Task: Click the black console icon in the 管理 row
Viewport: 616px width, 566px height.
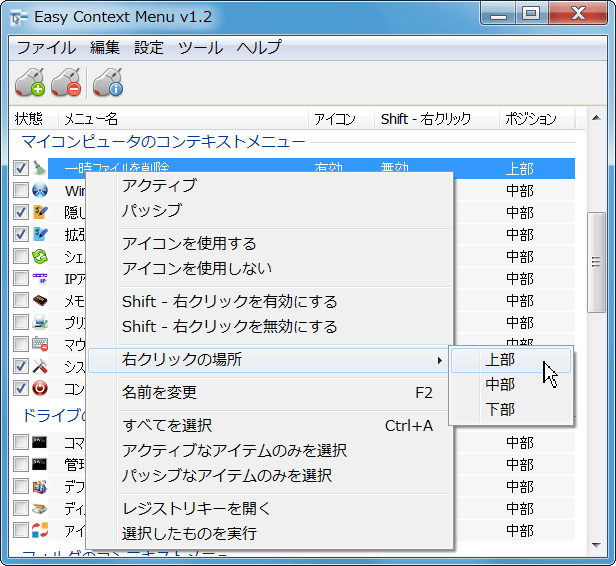Action: coord(39,464)
